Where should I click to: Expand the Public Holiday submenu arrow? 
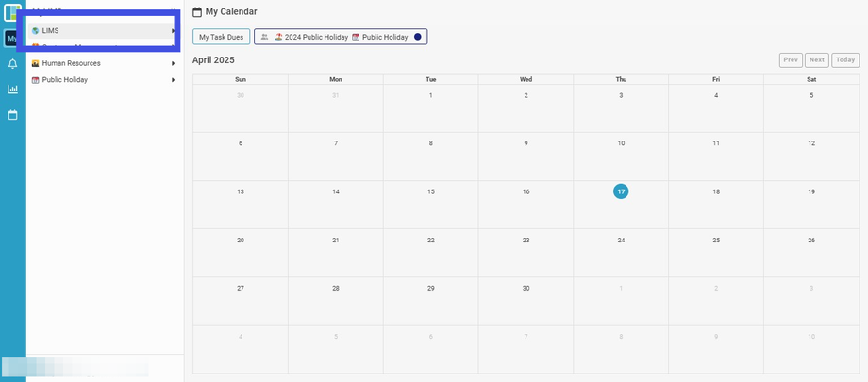tap(173, 80)
